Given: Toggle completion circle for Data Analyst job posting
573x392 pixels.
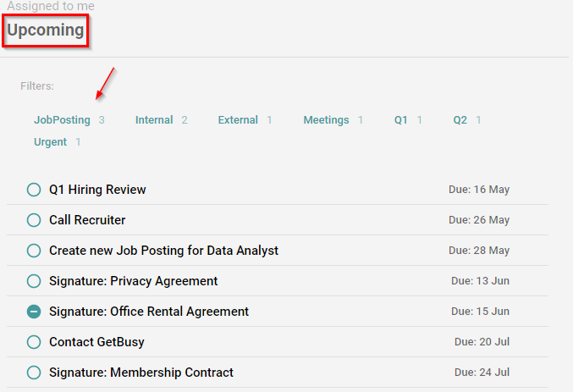Looking at the screenshot, I should (34, 251).
